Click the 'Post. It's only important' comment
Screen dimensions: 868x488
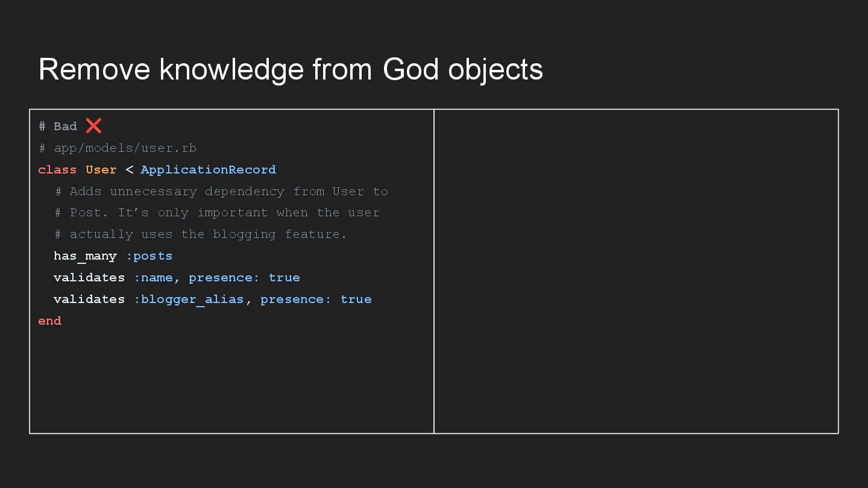click(x=218, y=213)
